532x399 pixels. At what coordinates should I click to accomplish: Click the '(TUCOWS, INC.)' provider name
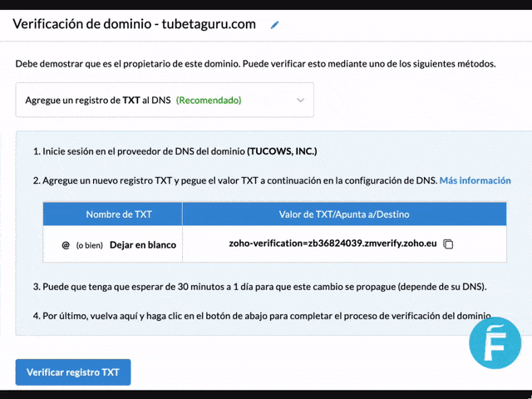tap(282, 151)
